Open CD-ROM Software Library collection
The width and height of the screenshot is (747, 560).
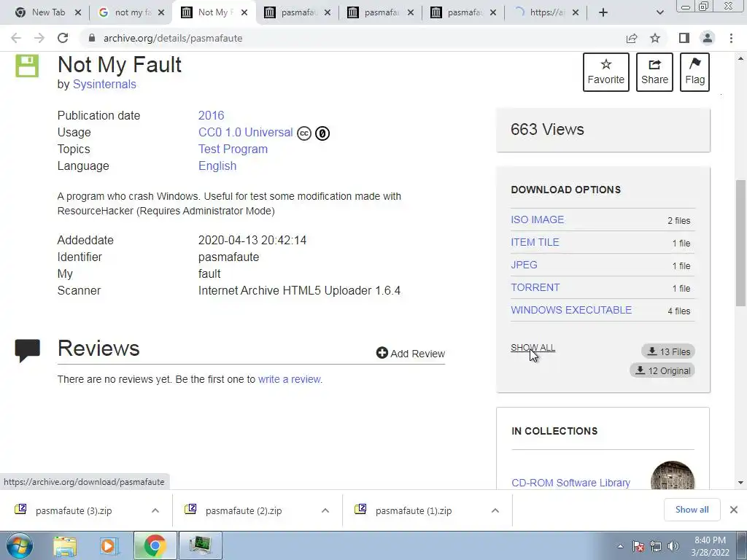pyautogui.click(x=570, y=483)
